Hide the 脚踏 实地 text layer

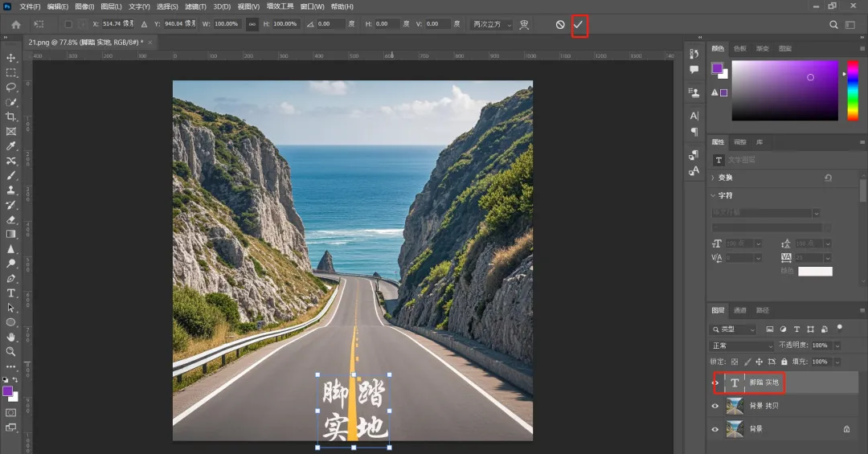715,383
